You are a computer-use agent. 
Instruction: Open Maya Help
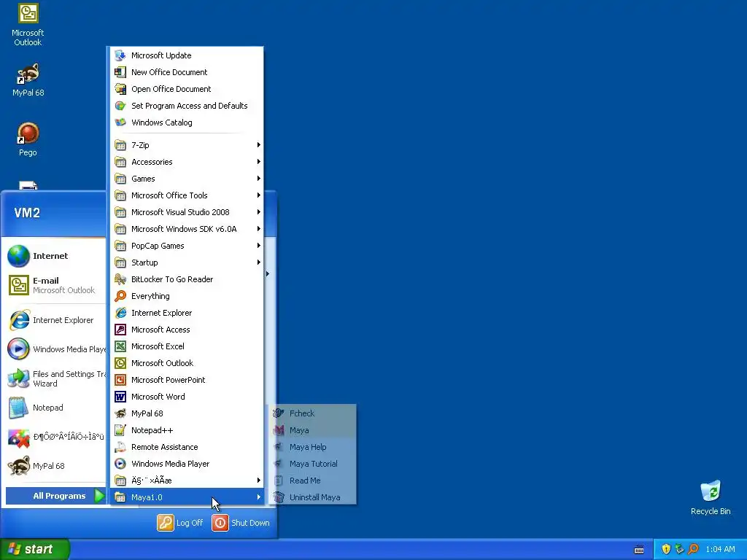(312, 447)
